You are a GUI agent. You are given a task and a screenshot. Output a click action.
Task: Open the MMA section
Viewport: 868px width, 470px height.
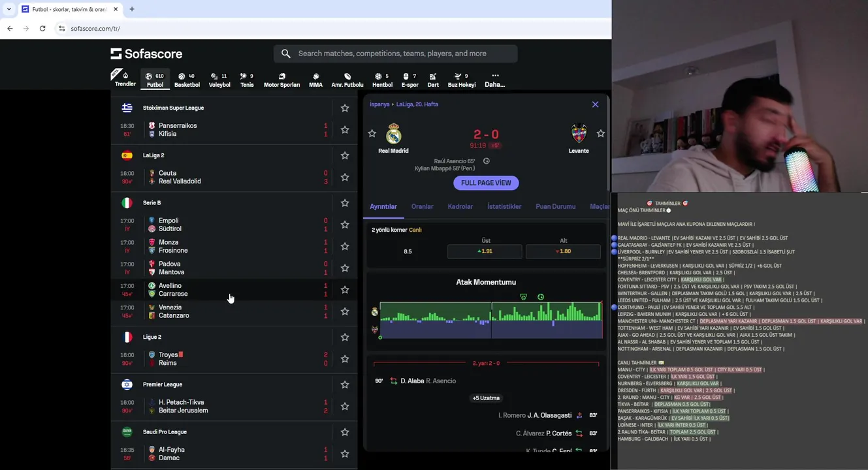click(x=315, y=80)
